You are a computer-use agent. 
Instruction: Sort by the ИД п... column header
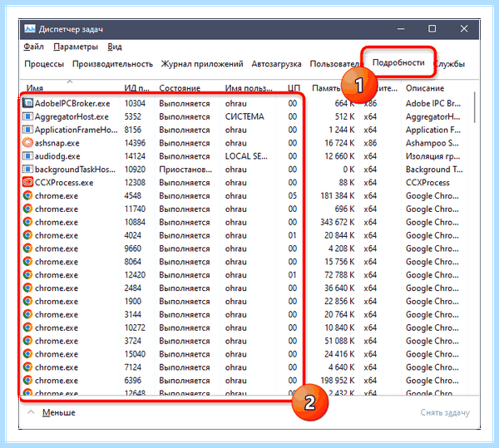coord(137,88)
